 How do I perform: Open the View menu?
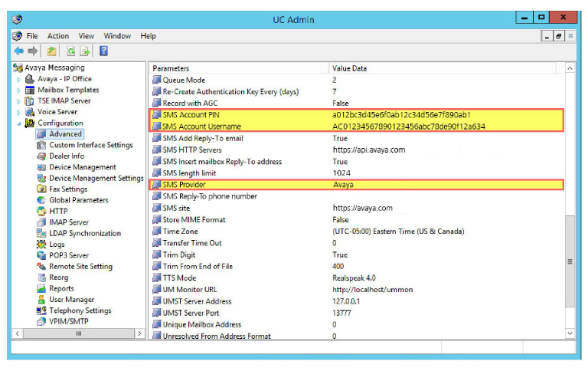click(87, 36)
